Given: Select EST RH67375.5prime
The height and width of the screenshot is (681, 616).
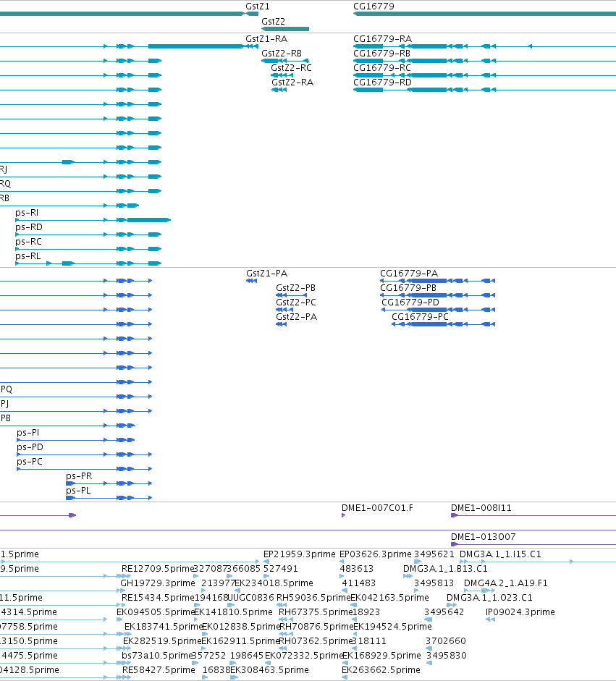Looking at the screenshot, I should tap(316, 612).
